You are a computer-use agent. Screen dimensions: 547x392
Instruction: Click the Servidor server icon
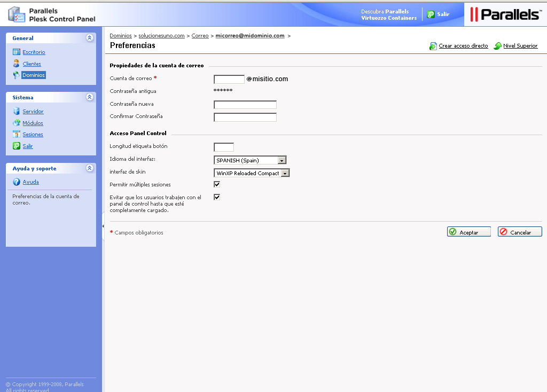point(17,111)
